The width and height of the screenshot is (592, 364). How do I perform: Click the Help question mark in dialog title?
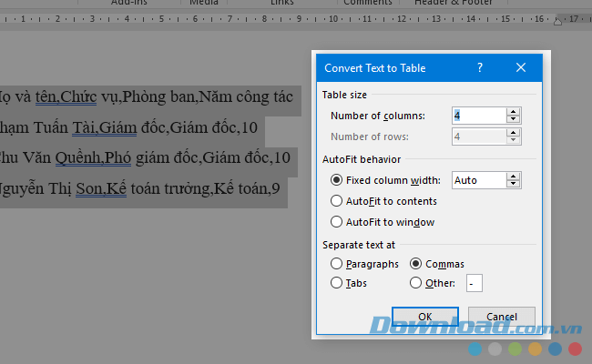480,67
